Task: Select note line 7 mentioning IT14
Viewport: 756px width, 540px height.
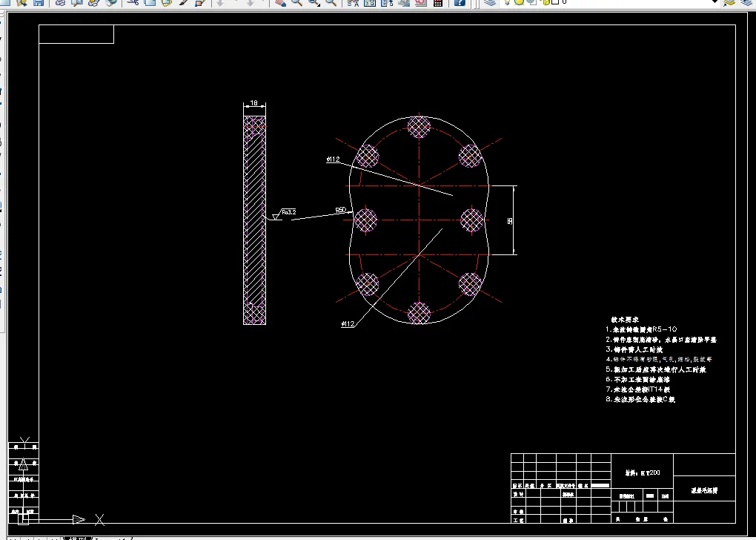Action: 638,389
